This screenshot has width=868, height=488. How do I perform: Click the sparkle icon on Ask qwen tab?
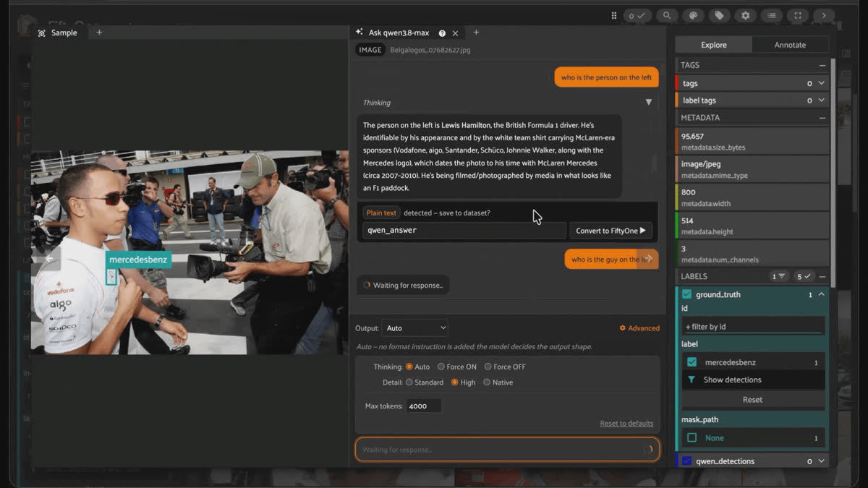click(x=359, y=33)
